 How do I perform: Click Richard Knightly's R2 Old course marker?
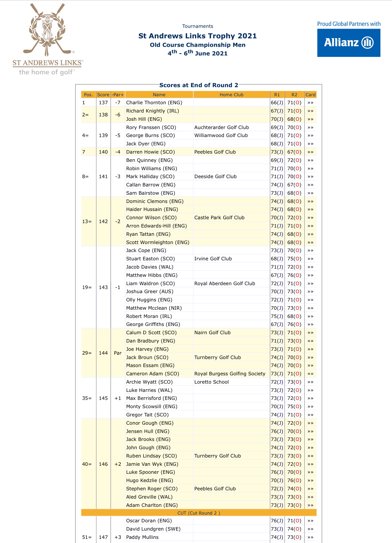[x=297, y=111]
